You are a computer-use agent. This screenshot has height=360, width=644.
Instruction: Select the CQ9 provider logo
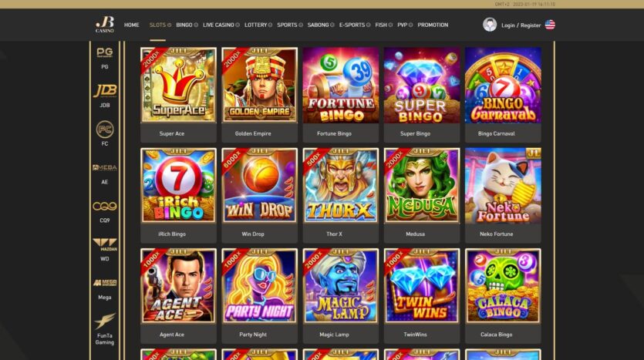(x=105, y=206)
